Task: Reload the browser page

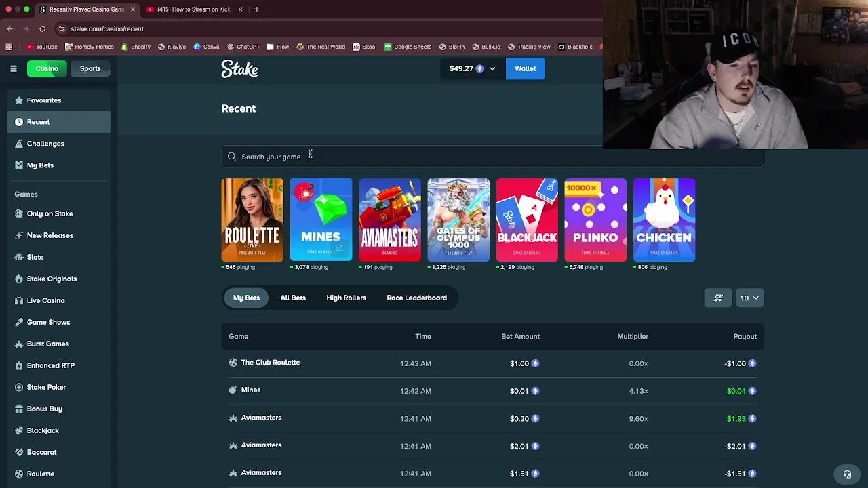Action: point(42,28)
